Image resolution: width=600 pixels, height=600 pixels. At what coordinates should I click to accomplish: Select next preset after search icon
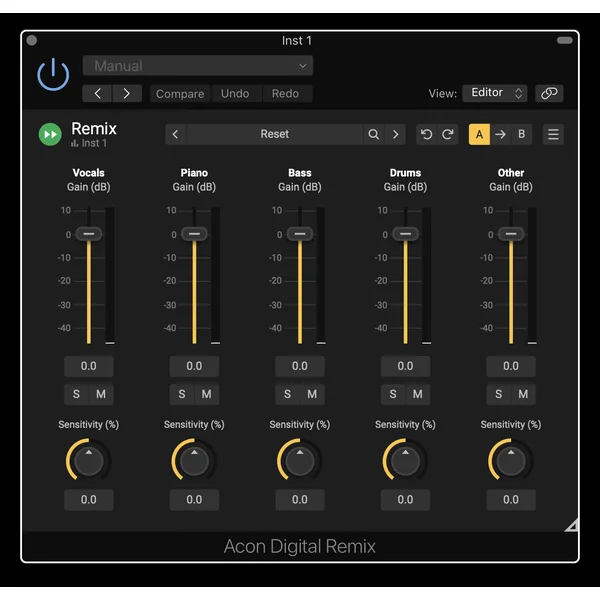point(395,134)
